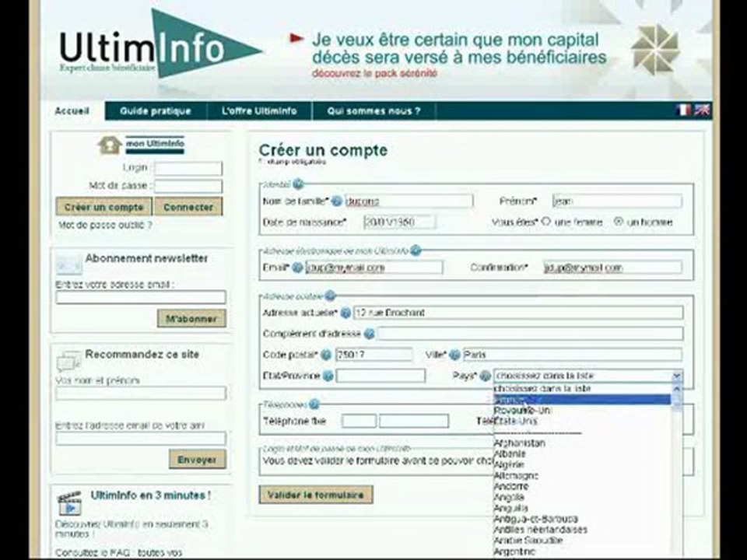Open help icon beside Complément d'adresse
The image size is (747, 560).
click(369, 334)
